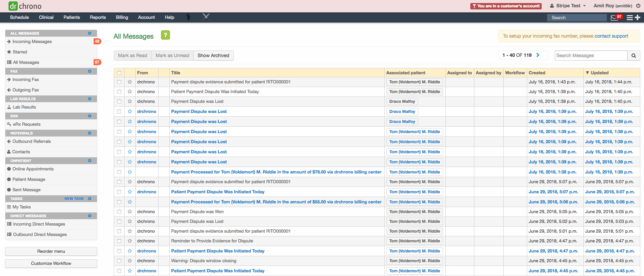Click the Mark as Read button

[133, 55]
